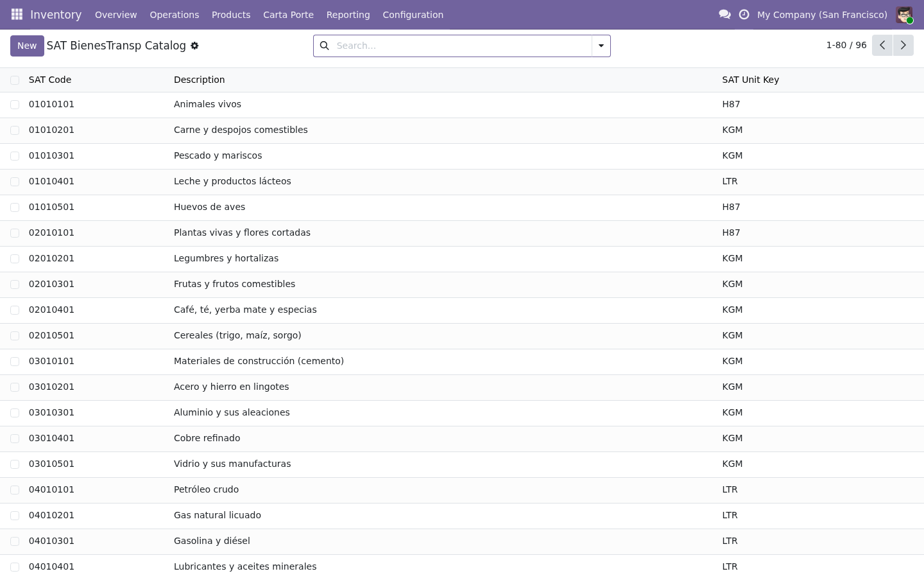
Task: Click the Inventory app title
Action: pyautogui.click(x=56, y=15)
